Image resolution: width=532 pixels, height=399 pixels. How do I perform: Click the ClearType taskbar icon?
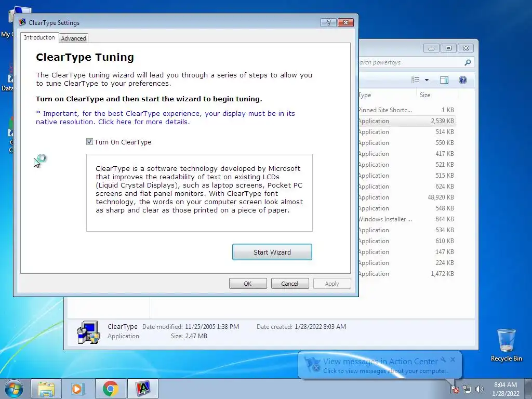(143, 389)
